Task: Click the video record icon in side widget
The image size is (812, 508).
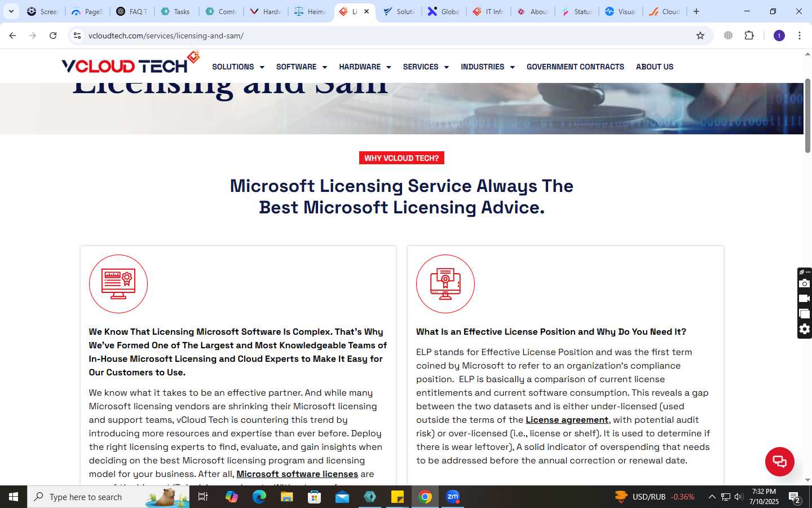Action: 805,299
